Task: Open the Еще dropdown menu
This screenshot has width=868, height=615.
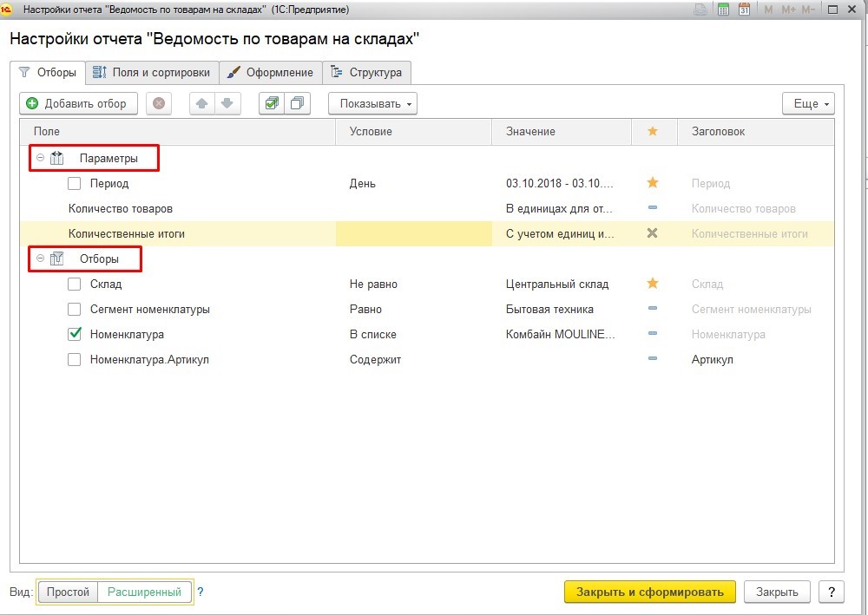Action: (807, 103)
